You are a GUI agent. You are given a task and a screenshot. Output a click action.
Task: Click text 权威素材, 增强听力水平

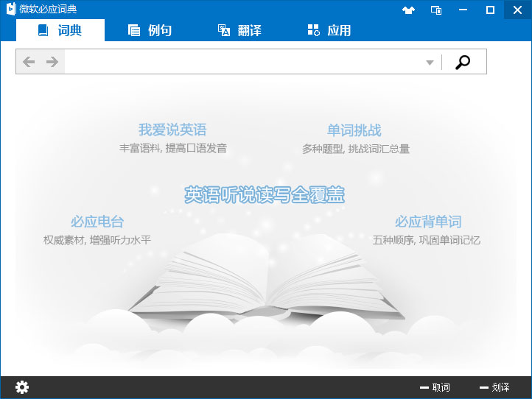(97, 240)
